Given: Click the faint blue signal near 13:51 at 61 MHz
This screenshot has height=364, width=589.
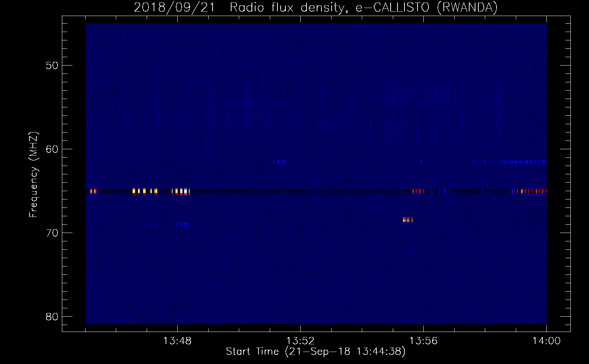Looking at the screenshot, I should (x=279, y=162).
